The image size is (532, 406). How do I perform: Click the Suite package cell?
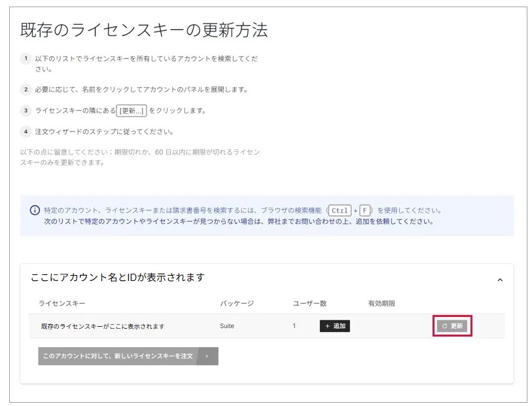[x=227, y=326]
